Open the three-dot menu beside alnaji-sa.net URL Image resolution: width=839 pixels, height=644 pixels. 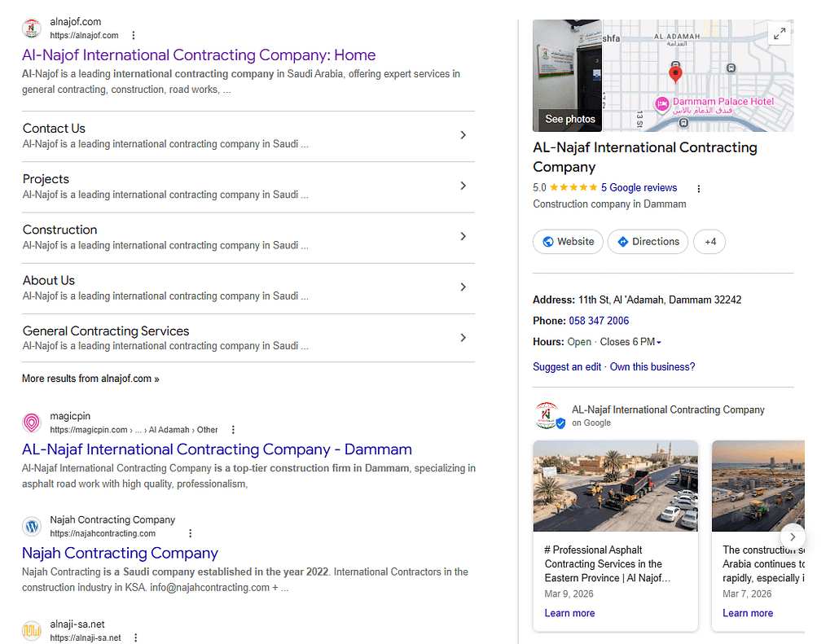(x=135, y=637)
